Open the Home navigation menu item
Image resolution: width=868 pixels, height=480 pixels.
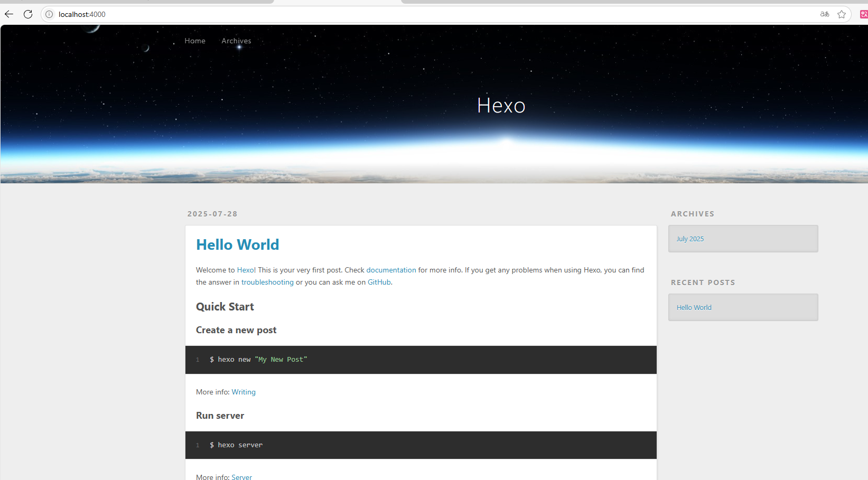point(195,41)
